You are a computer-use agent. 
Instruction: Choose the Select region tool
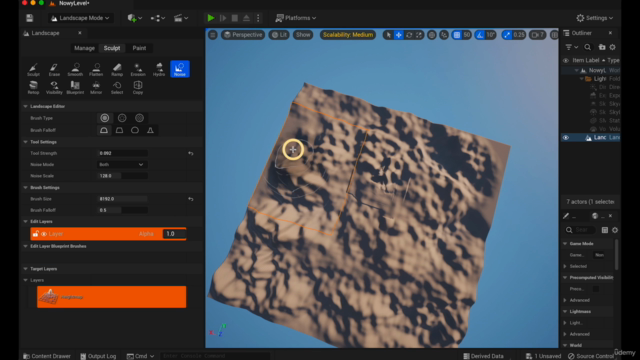click(x=117, y=87)
